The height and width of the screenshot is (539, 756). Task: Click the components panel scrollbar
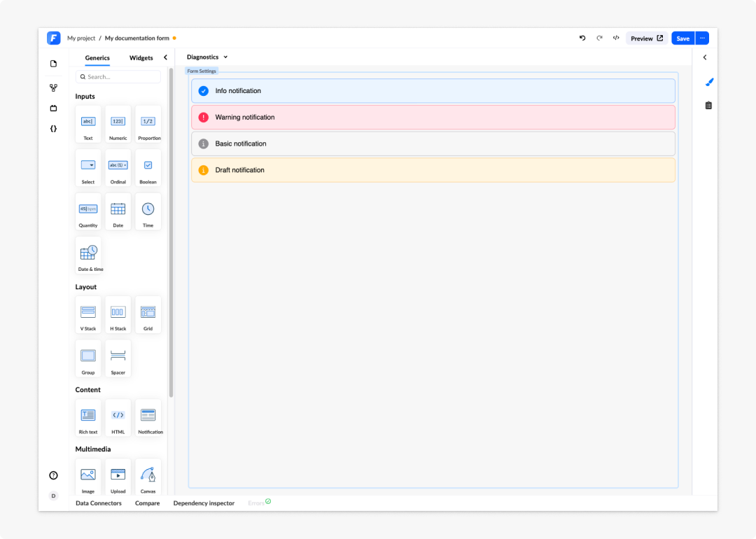click(171, 232)
